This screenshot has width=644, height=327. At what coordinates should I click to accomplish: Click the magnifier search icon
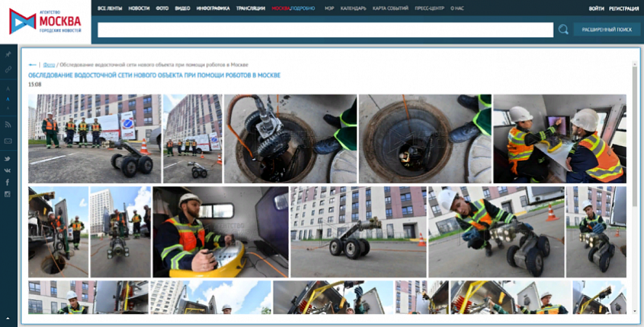pyautogui.click(x=563, y=30)
